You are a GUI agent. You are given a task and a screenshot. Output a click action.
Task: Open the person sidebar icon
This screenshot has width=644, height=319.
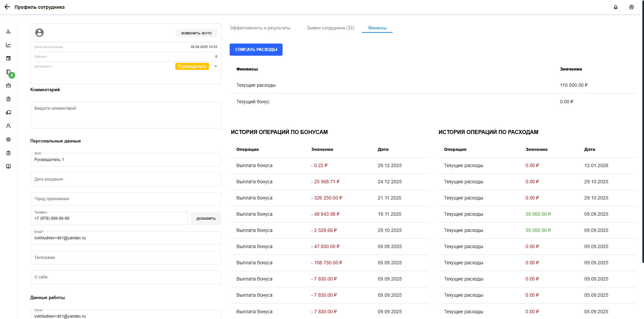[x=8, y=126]
